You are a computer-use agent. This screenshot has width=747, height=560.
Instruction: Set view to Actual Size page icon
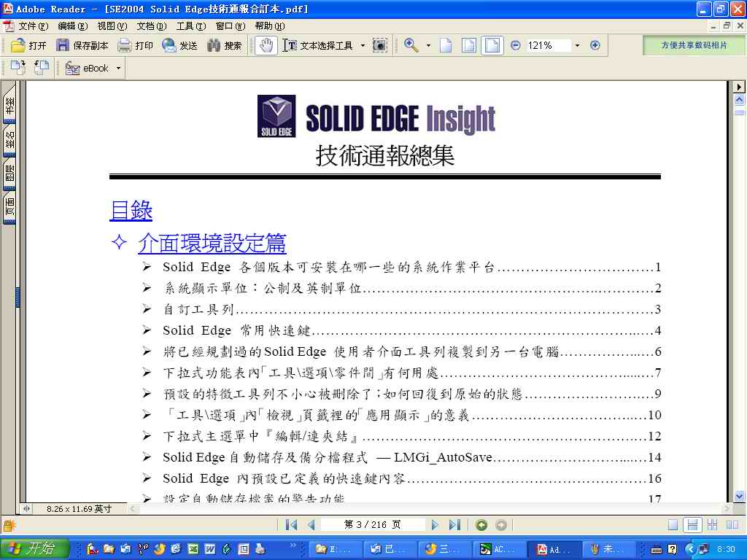tap(446, 45)
